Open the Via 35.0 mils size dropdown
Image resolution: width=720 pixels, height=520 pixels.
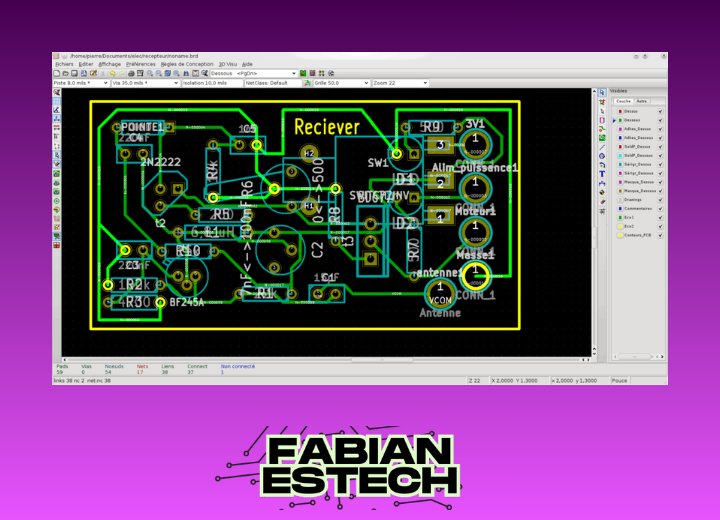tap(145, 83)
